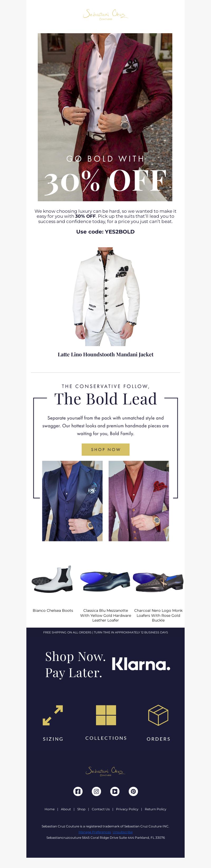Open the Manage Preferences link

(x=95, y=832)
